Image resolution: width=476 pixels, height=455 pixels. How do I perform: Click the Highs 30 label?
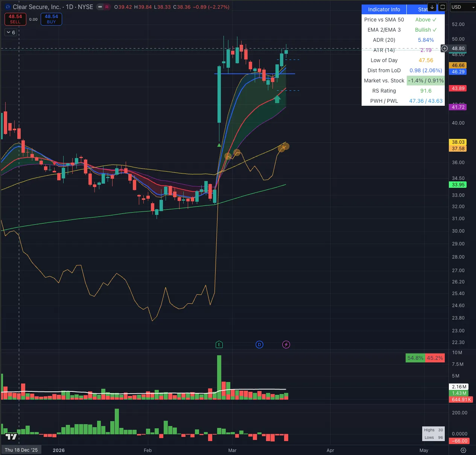[433, 430]
